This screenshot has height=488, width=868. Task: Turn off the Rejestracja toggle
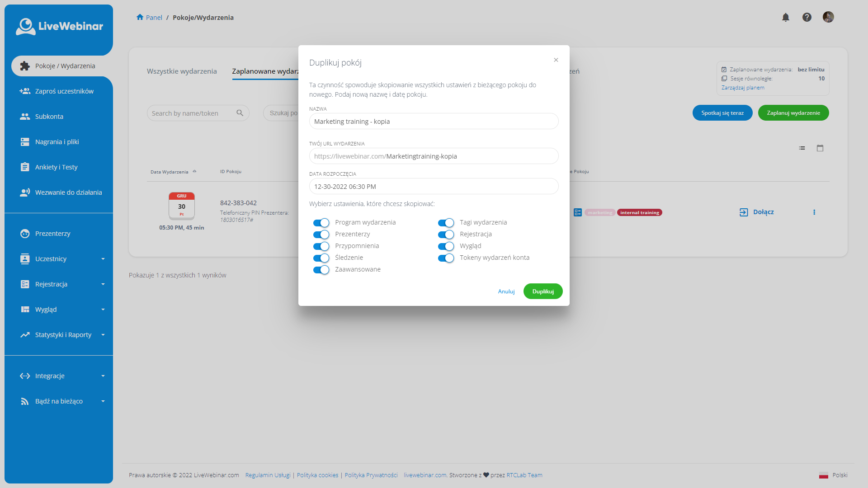[x=446, y=234]
